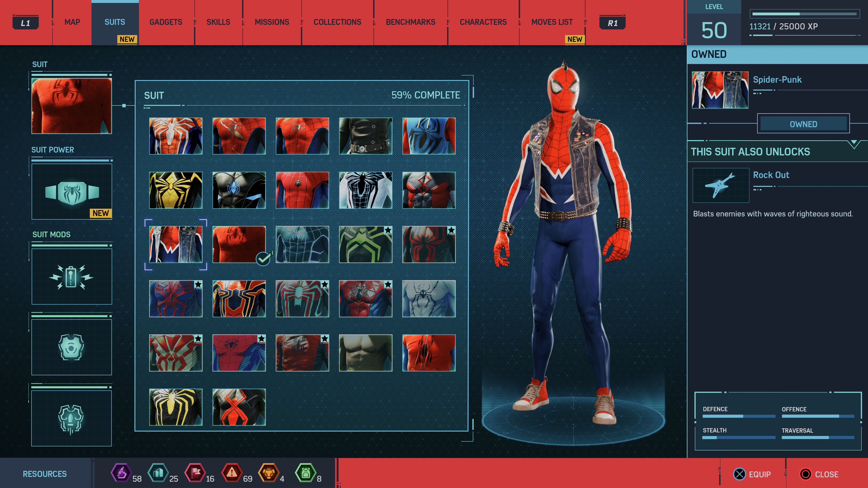Click the teal landmark token resource icon

(x=158, y=473)
